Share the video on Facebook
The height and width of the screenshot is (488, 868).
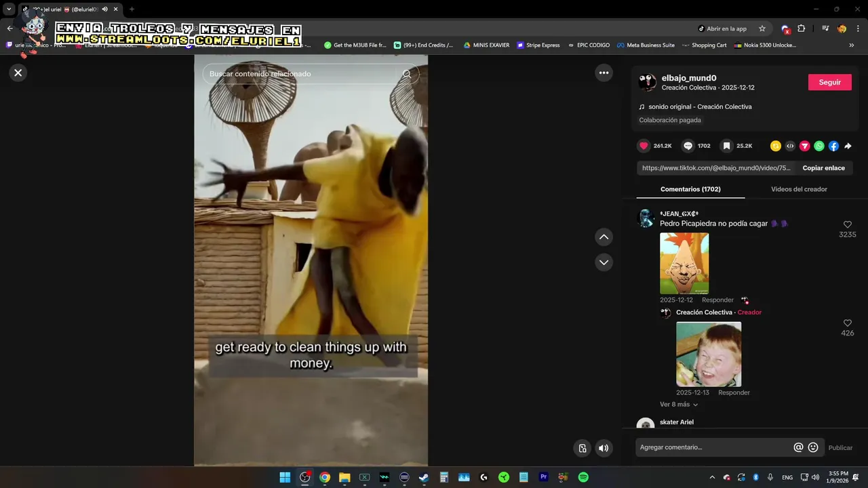833,146
